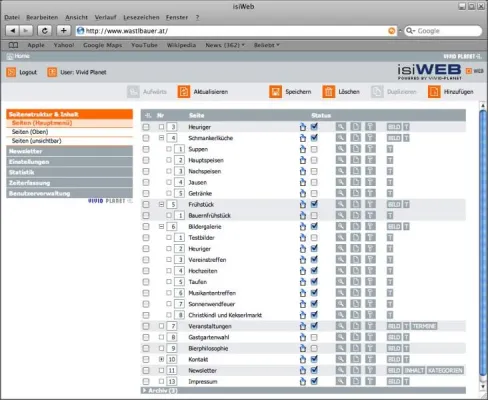This screenshot has height=400, width=488.
Task: Click the Google search field
Action: (x=443, y=31)
